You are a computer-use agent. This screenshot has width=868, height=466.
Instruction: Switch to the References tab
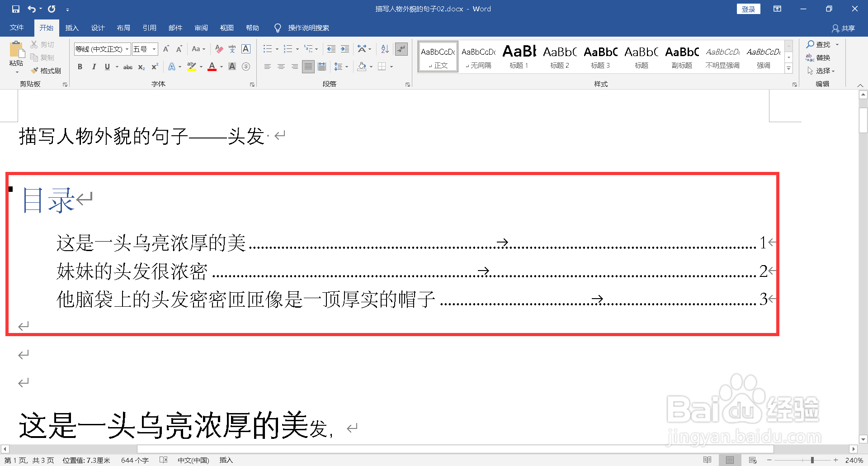pyautogui.click(x=149, y=28)
